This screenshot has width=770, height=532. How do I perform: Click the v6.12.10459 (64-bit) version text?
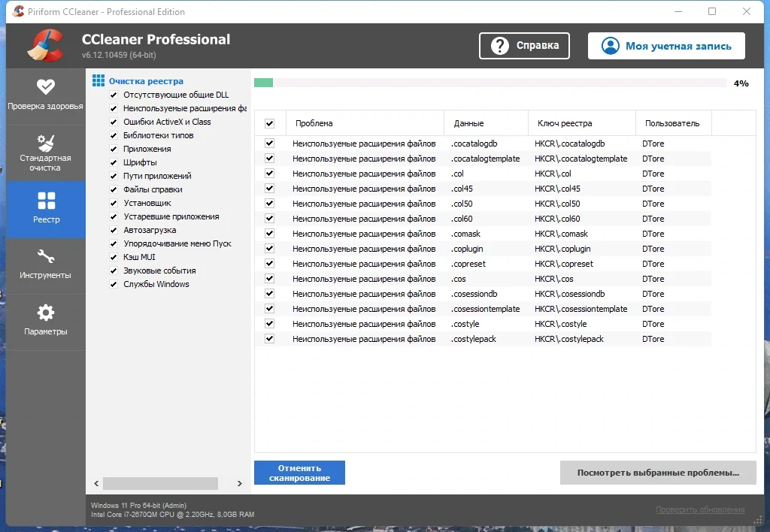119,55
